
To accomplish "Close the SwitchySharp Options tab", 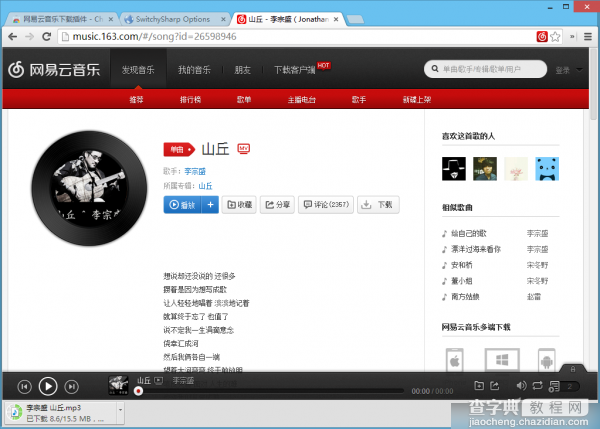I will 223,19.
